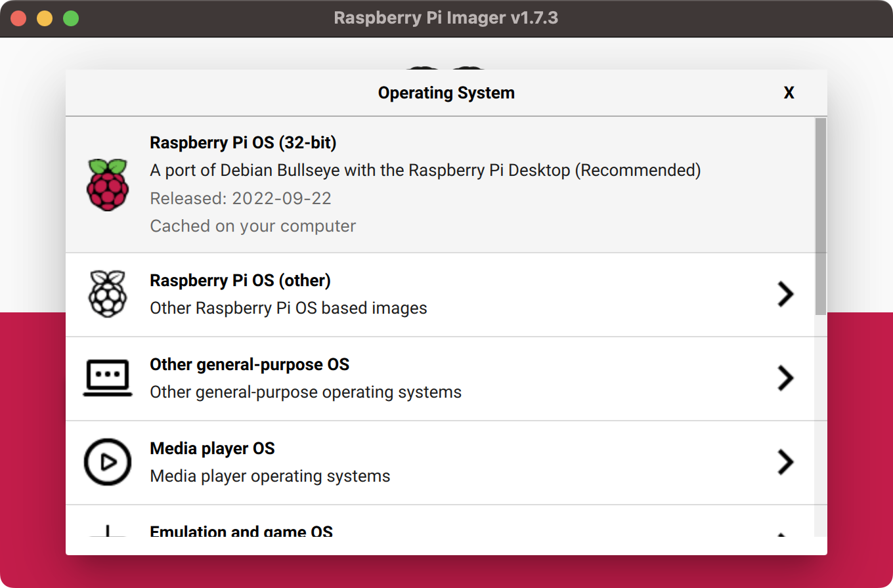Screen dimensions: 893x588
Task: Click the media player play-circle icon
Action: [108, 463]
